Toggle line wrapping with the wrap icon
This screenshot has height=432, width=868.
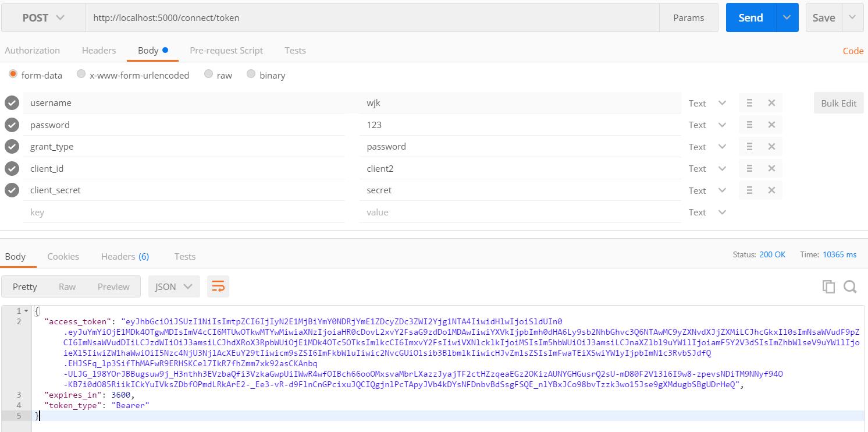[x=218, y=286]
